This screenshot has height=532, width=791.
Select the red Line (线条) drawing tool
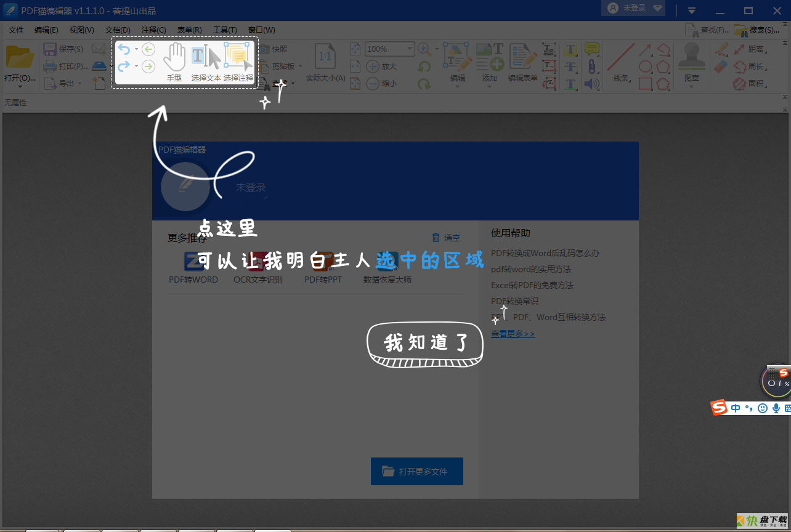pyautogui.click(x=621, y=57)
